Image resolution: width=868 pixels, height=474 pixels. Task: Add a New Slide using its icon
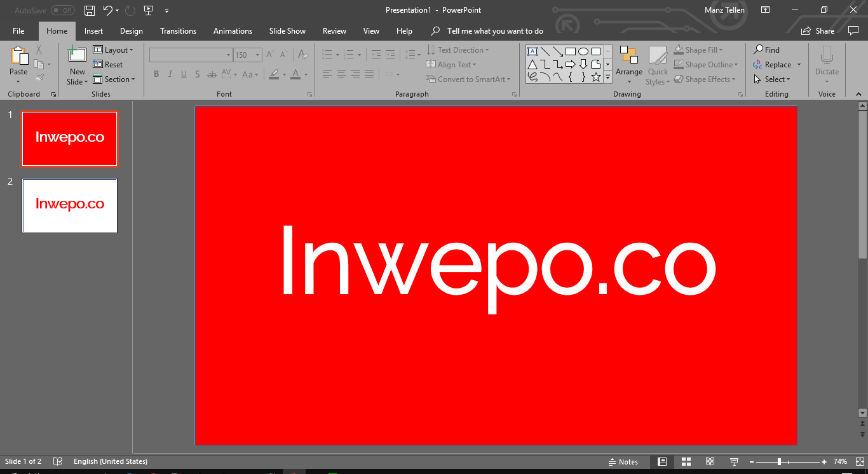pyautogui.click(x=77, y=55)
